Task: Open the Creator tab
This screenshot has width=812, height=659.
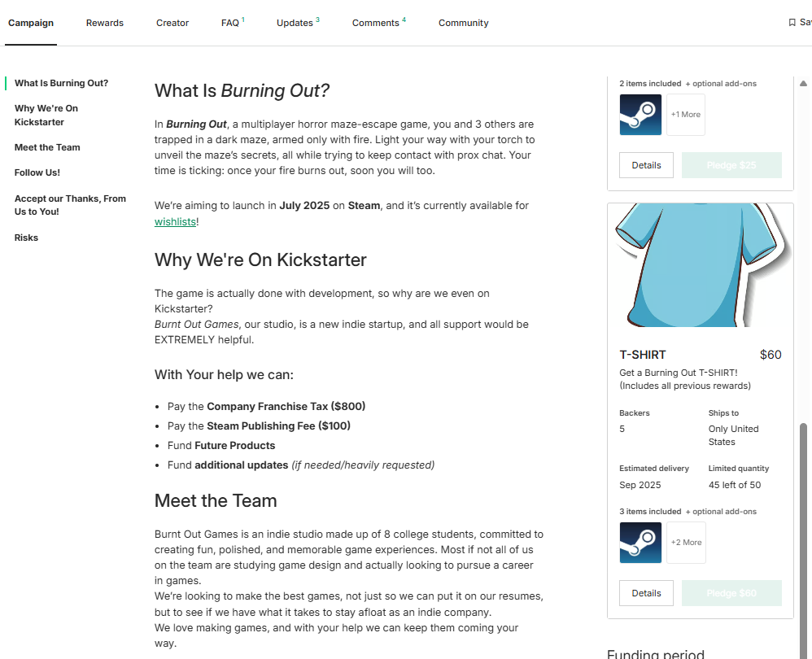Action: [172, 23]
